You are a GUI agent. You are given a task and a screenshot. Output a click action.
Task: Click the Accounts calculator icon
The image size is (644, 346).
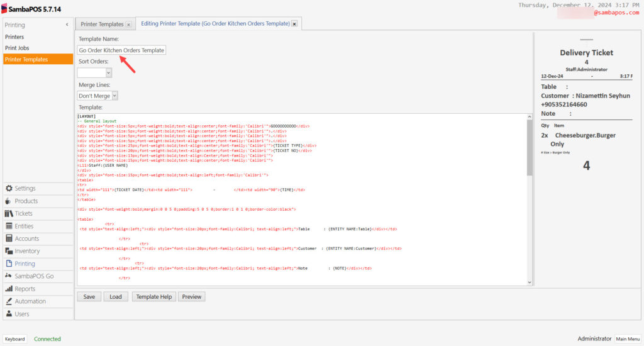pyautogui.click(x=9, y=238)
